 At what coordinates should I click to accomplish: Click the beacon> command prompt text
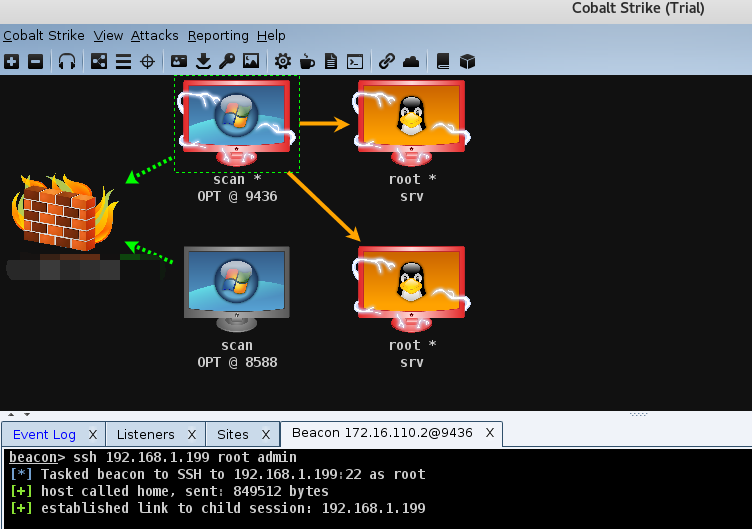(x=36, y=457)
